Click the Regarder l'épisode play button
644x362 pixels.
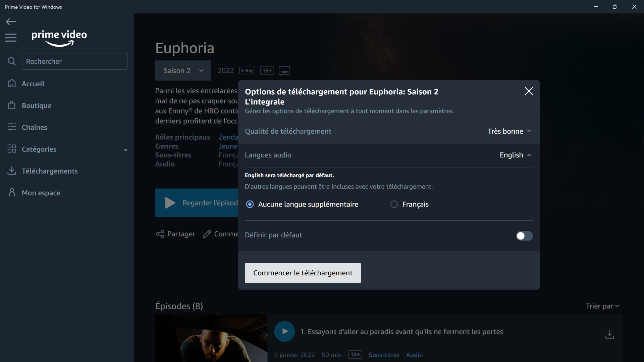click(x=197, y=203)
